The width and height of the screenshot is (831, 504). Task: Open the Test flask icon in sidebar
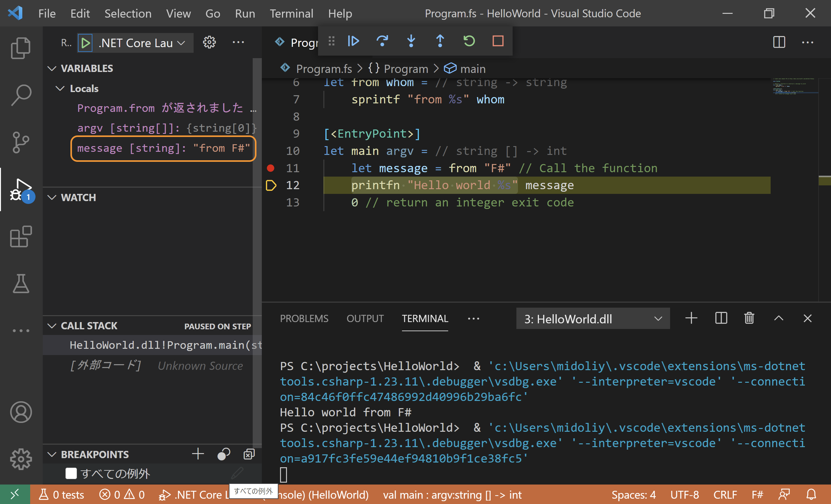click(x=21, y=283)
